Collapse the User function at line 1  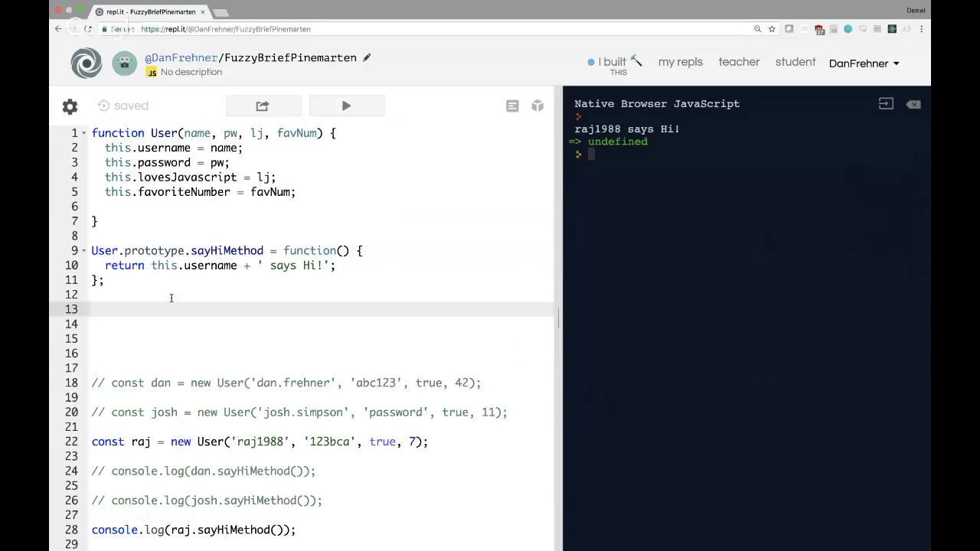(83, 133)
